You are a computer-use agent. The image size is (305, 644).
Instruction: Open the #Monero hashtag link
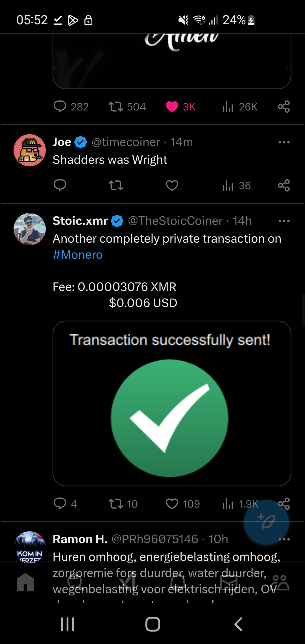[x=78, y=255]
